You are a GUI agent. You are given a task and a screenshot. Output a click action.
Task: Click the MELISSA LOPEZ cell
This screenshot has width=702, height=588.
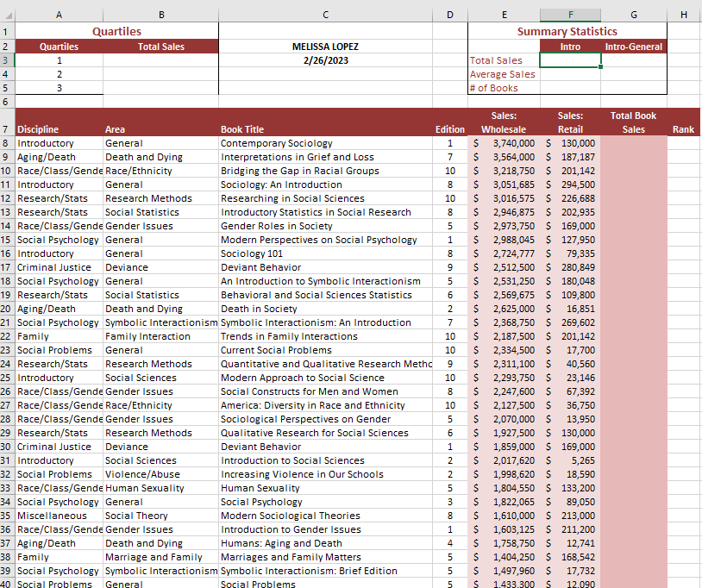[x=325, y=47]
